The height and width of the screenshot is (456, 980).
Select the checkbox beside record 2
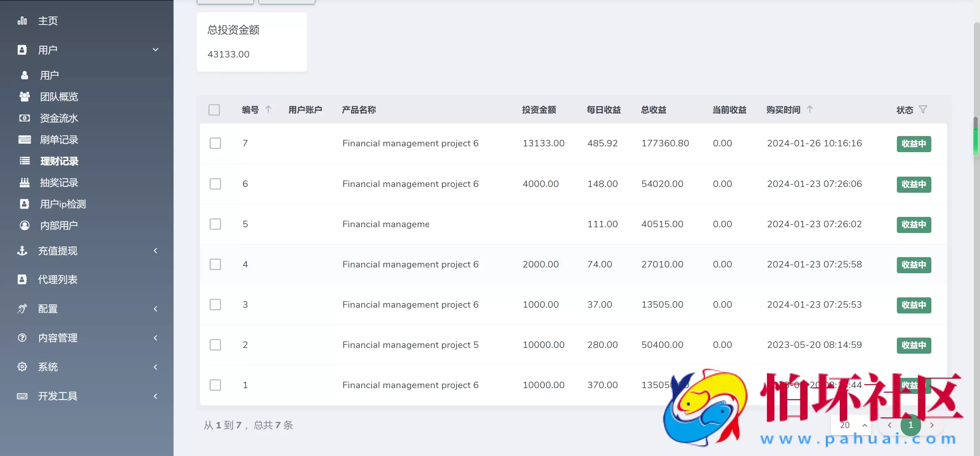coord(215,344)
